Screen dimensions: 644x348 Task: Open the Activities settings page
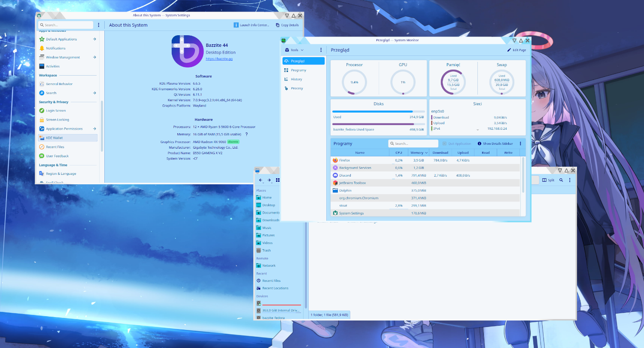(x=68, y=66)
